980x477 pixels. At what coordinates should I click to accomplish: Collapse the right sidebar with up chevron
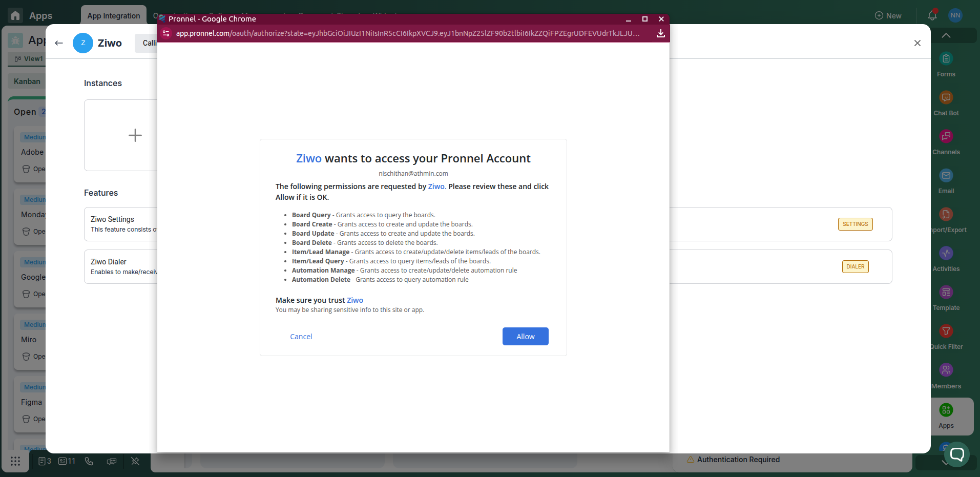click(x=946, y=35)
